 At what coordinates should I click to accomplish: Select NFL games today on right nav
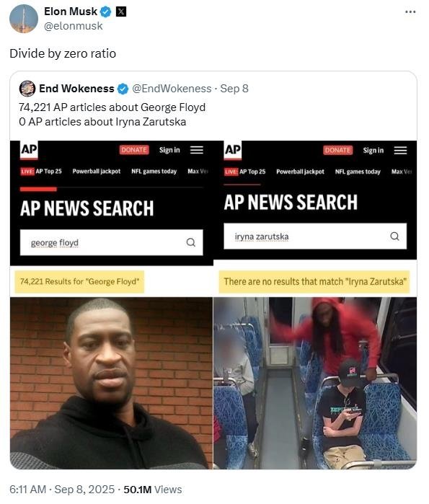(358, 172)
